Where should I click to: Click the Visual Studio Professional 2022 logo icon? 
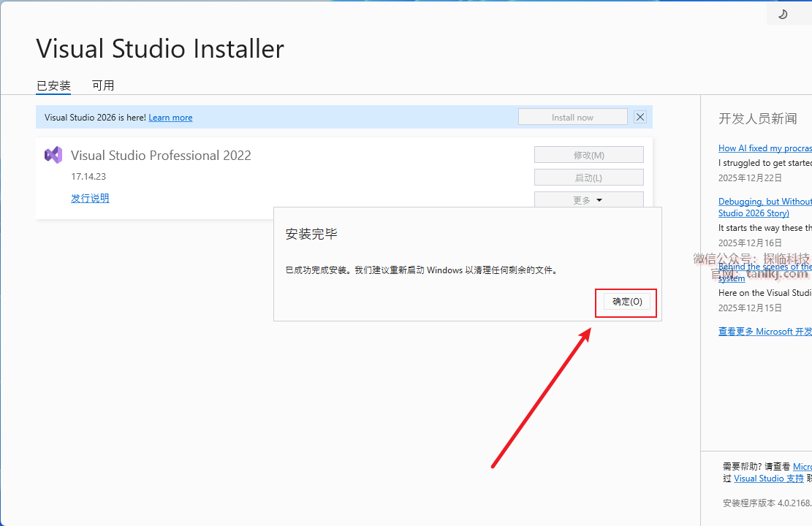pos(53,155)
